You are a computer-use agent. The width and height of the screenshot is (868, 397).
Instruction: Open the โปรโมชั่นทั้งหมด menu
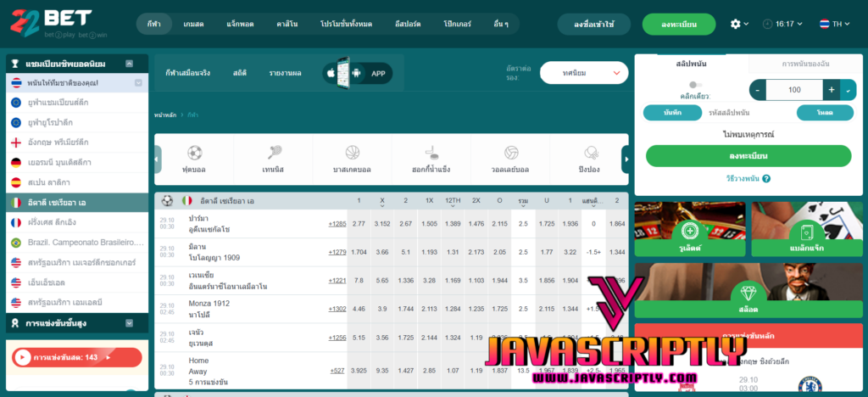click(347, 24)
